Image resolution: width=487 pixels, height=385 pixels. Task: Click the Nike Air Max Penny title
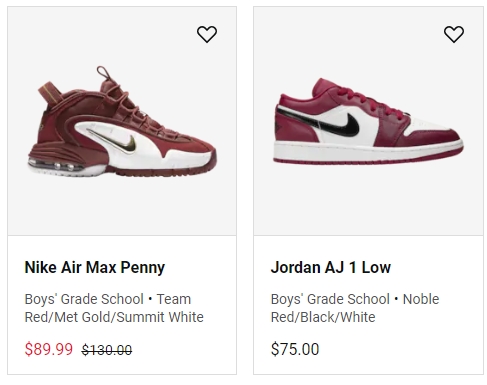(x=95, y=267)
